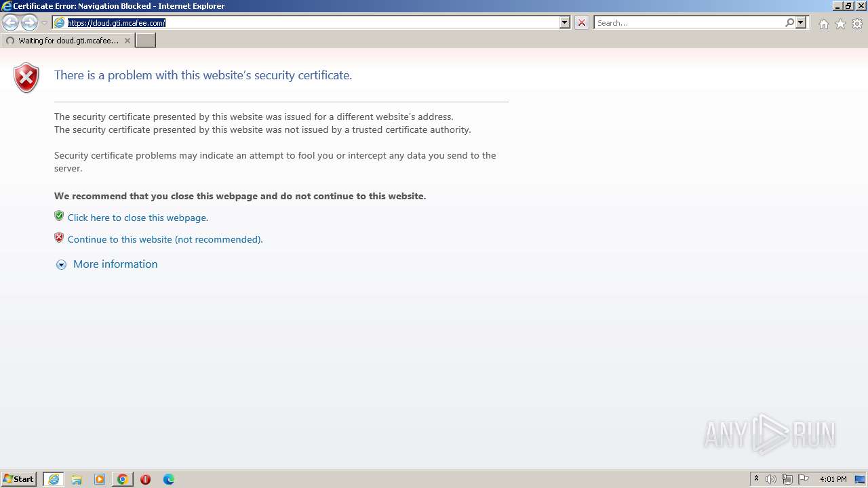This screenshot has height=488, width=868.
Task: Expand address bar autocomplete dropdown arrow
Action: coord(565,23)
